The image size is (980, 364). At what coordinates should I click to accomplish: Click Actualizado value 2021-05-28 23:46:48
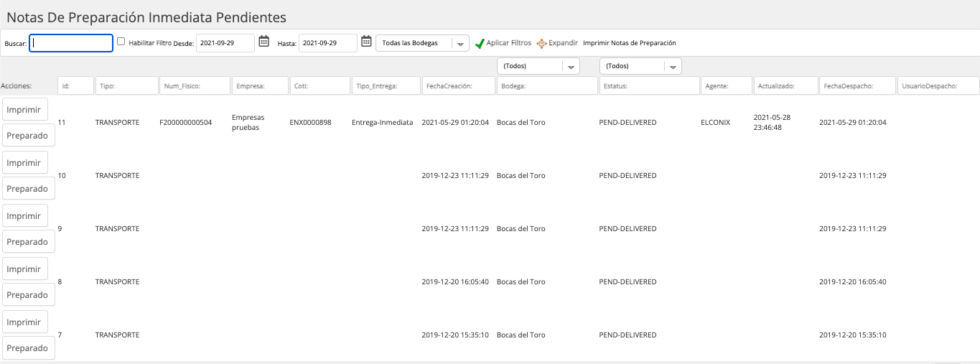click(772, 122)
